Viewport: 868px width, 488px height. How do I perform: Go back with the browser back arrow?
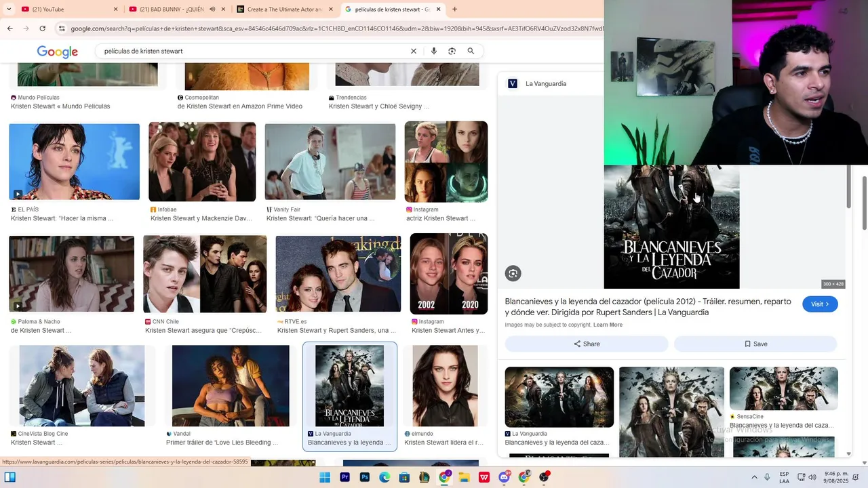(9, 28)
